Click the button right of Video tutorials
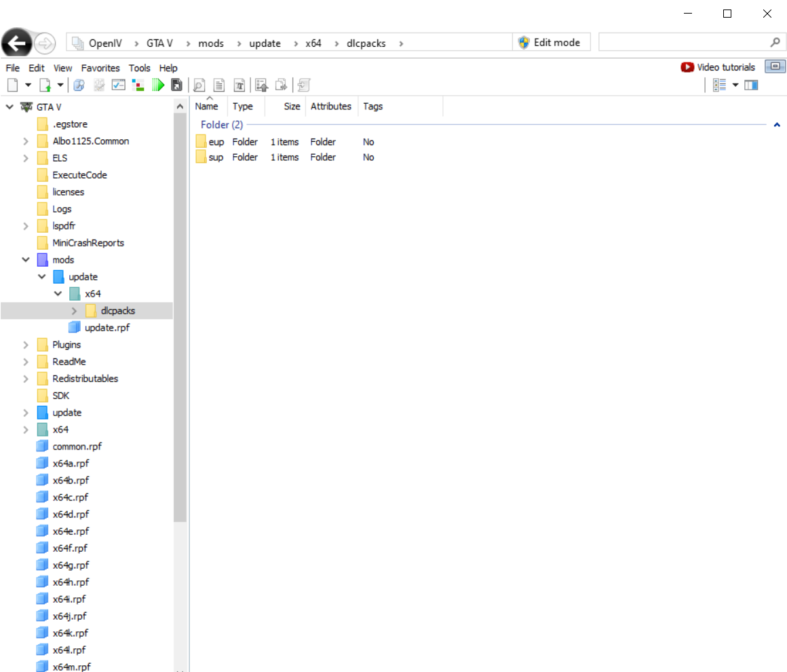787x672 pixels. pyautogui.click(x=775, y=67)
